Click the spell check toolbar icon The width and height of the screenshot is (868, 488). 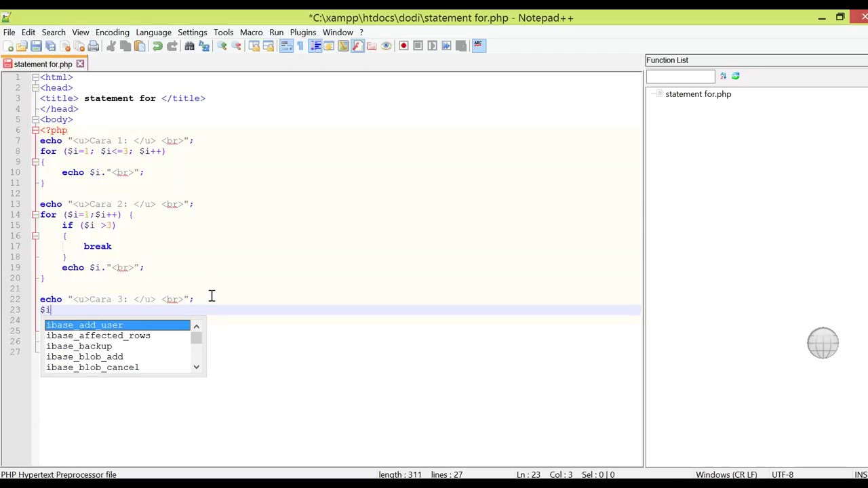pos(478,46)
